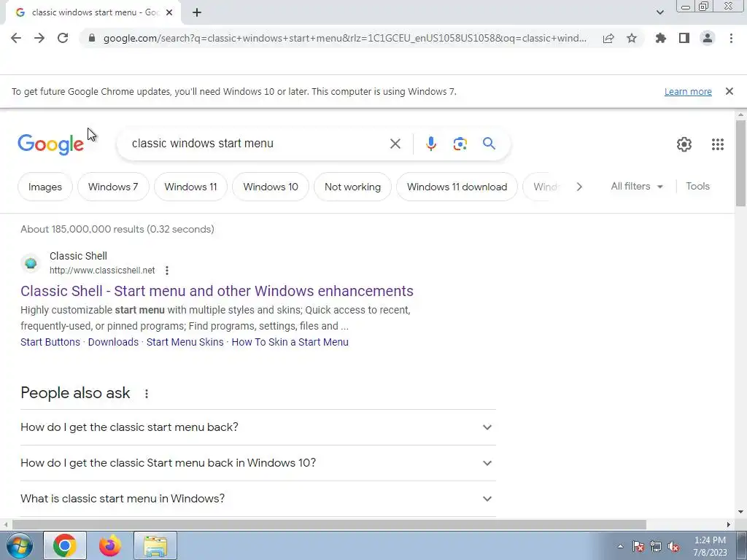Open the Google apps grid
747x560 pixels.
(x=718, y=144)
